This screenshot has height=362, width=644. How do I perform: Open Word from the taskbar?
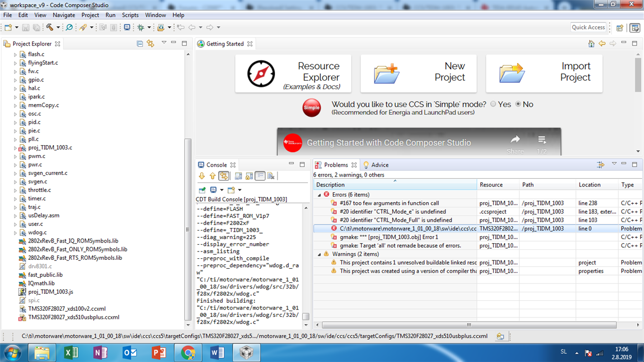[217, 353]
